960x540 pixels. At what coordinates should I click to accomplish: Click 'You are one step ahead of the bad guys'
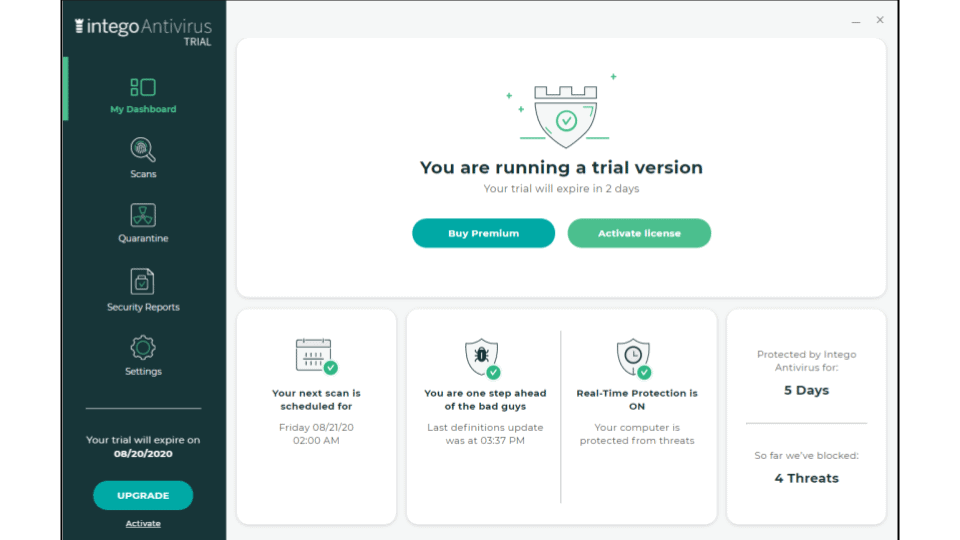[486, 400]
